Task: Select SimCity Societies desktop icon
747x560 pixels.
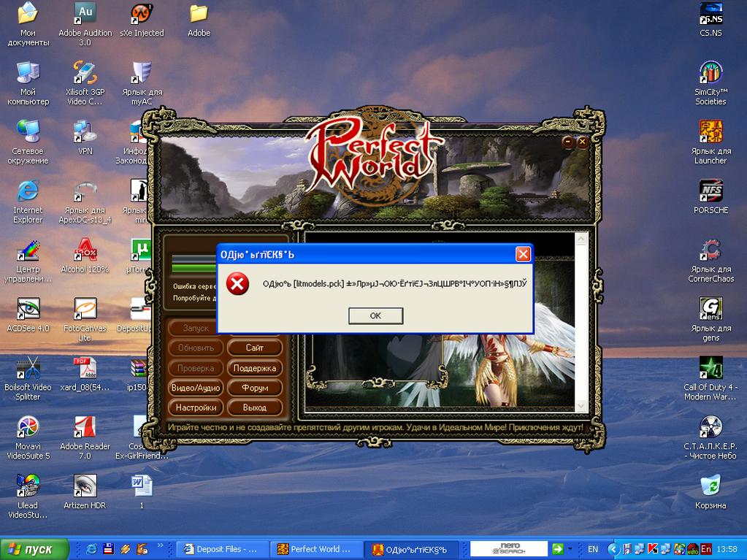Action: point(710,83)
